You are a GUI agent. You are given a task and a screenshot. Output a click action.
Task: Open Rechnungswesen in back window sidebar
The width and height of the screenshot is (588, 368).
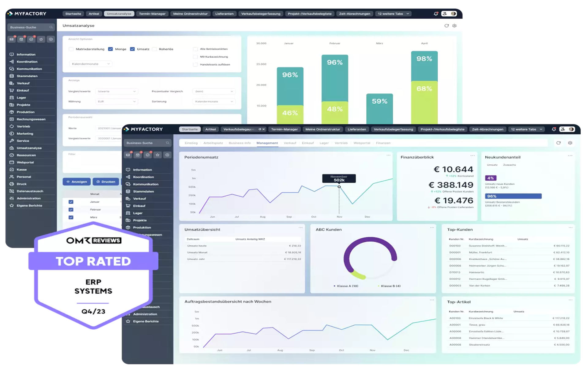click(x=31, y=119)
